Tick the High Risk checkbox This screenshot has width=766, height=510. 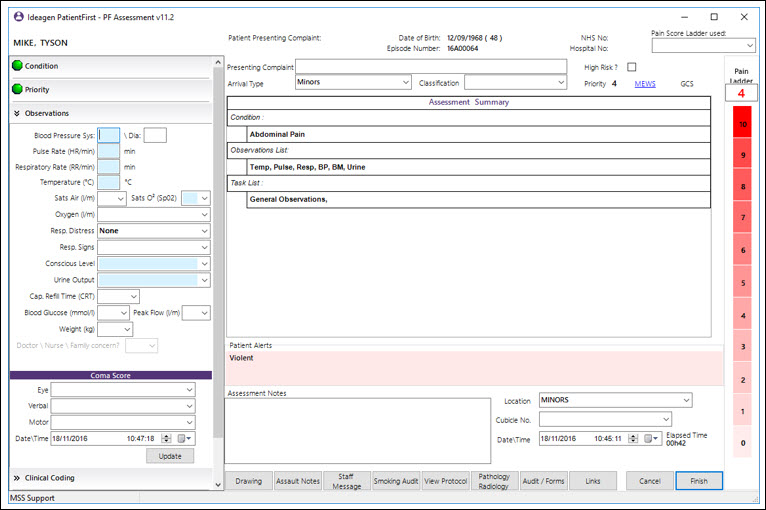(632, 67)
